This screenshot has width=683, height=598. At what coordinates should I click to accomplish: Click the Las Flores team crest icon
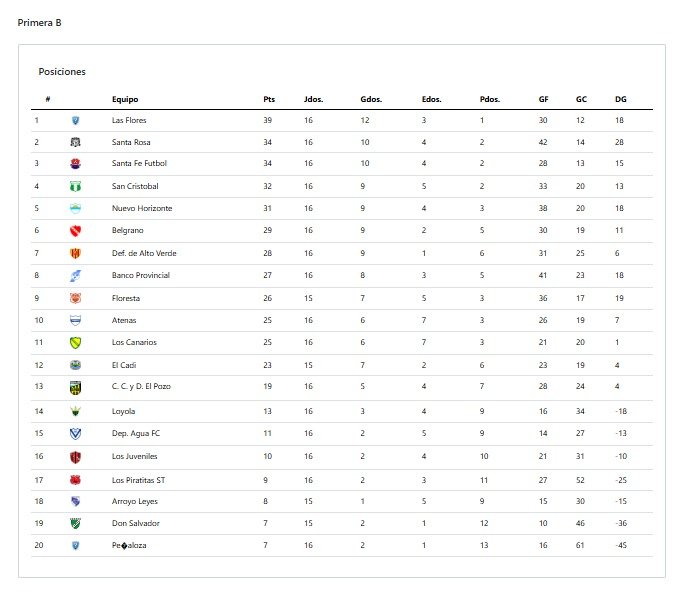point(75,121)
